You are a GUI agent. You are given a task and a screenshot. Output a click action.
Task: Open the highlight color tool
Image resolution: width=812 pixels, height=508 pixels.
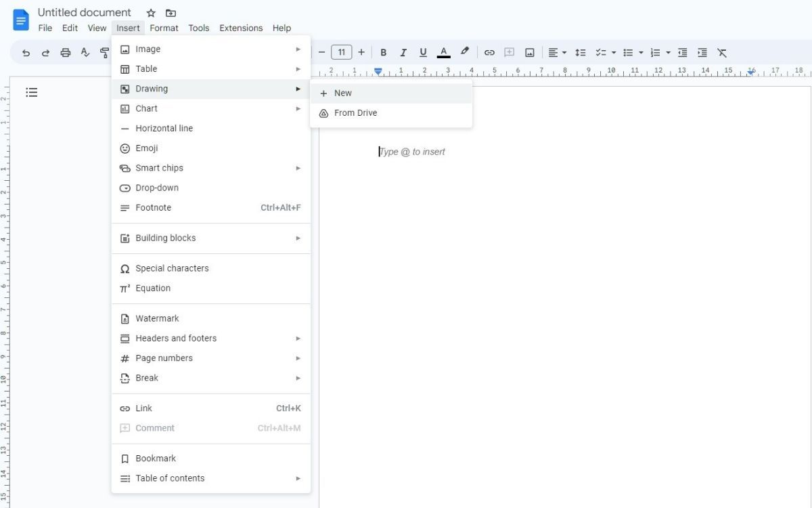point(464,52)
